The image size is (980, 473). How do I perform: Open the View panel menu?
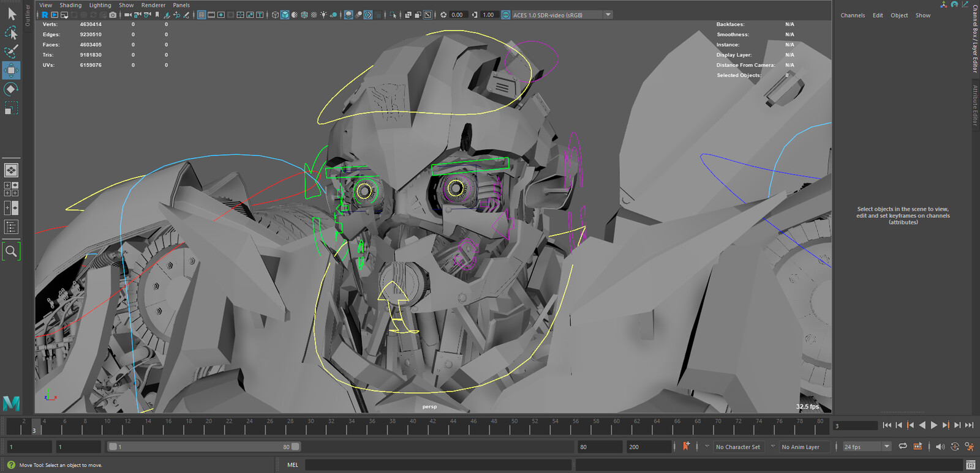click(46, 5)
